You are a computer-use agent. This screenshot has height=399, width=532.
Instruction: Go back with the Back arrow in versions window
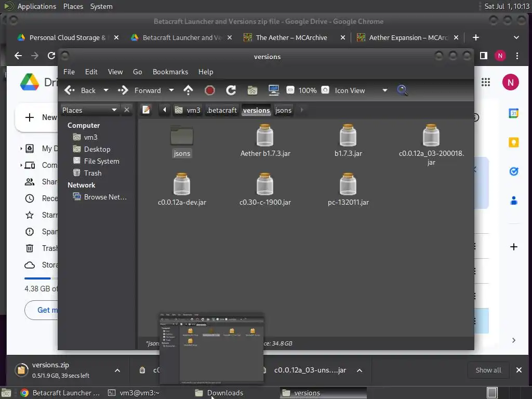coord(80,90)
